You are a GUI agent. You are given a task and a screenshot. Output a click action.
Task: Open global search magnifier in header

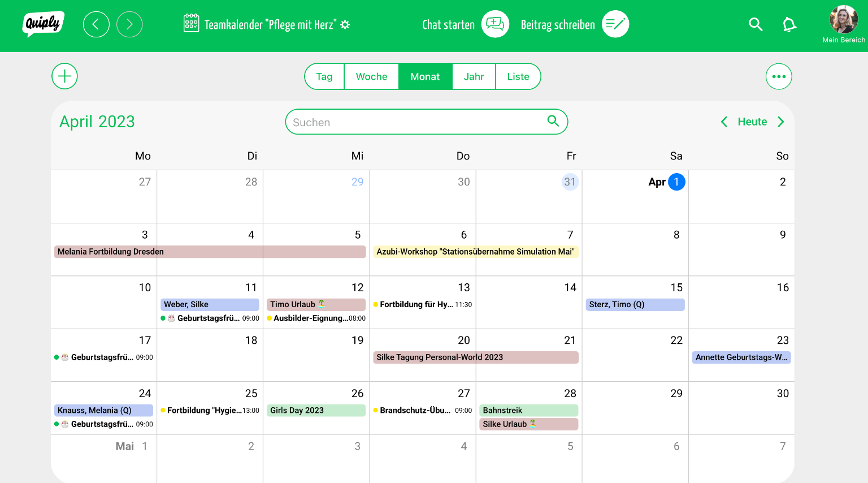(756, 24)
